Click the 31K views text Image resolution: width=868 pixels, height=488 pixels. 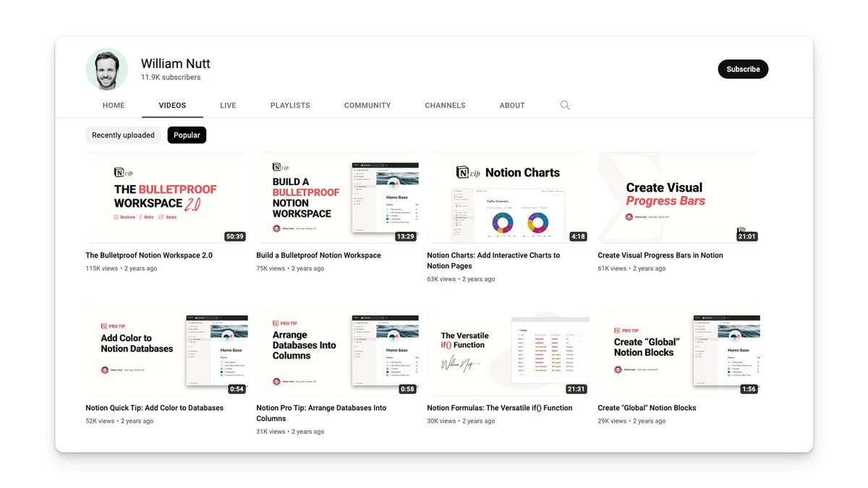(271, 432)
